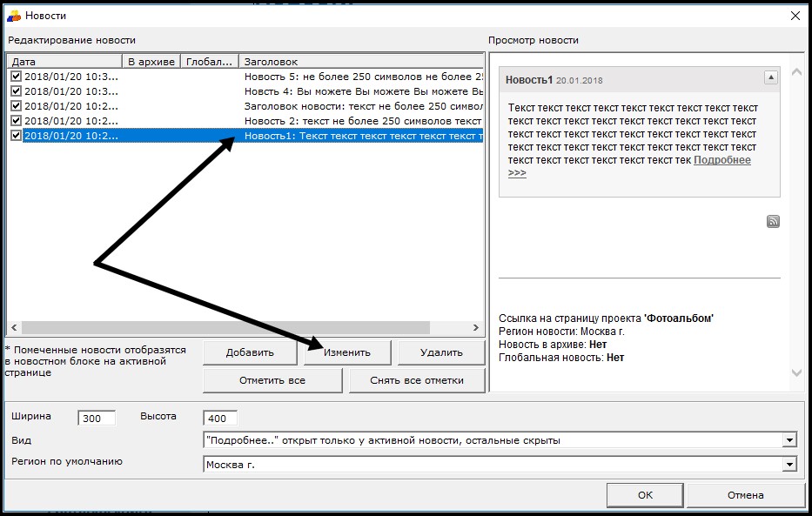Viewport: 812px width, 516px height.
Task: Uncheck the selected Новость1 row checkbox
Action: click(17, 136)
